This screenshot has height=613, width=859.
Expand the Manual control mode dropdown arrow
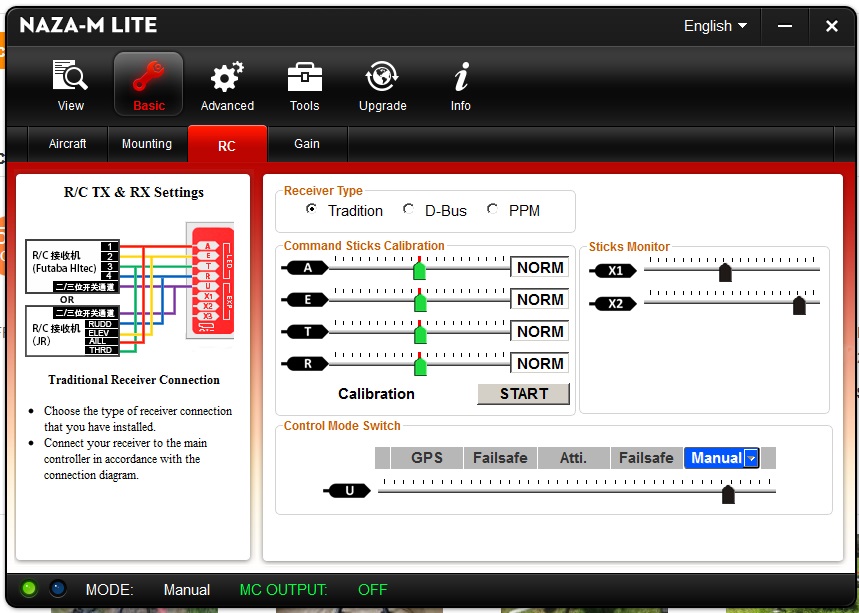tap(752, 458)
